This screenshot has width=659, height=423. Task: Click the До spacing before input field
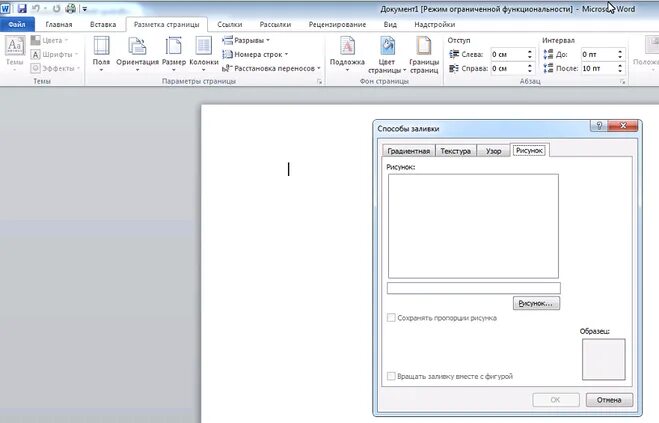pyautogui.click(x=598, y=54)
